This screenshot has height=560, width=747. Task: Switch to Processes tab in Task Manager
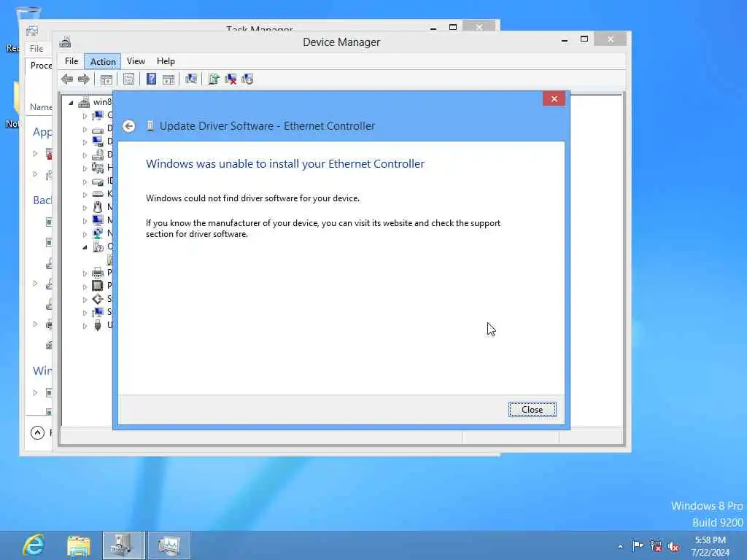(x=41, y=65)
